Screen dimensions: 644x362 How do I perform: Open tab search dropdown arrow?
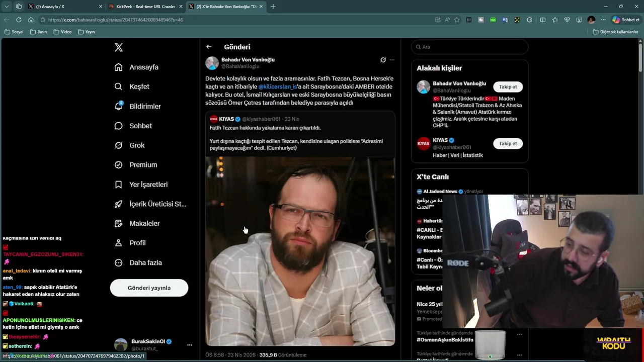[7, 7]
